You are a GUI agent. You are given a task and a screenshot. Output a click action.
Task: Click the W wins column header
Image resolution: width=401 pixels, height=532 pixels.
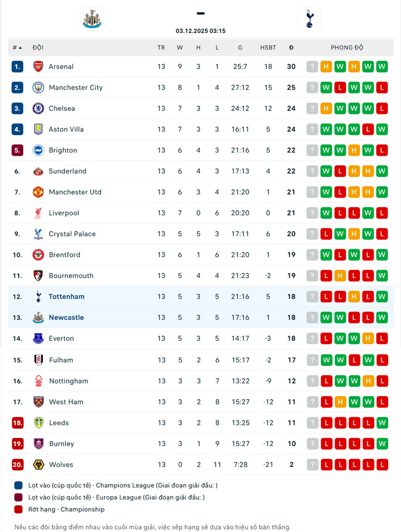coord(180,48)
